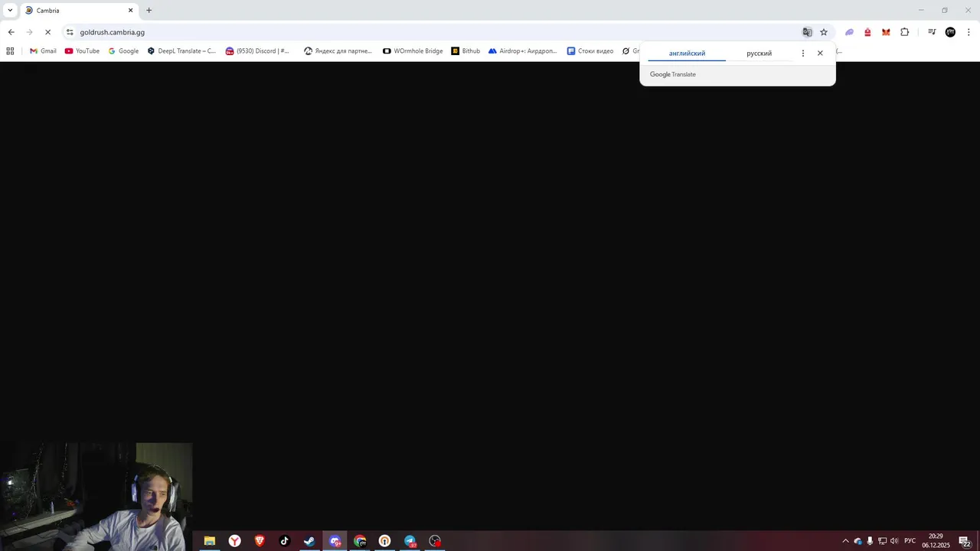The height and width of the screenshot is (551, 980).
Task: Open TikTok from taskbar
Action: coord(284,541)
